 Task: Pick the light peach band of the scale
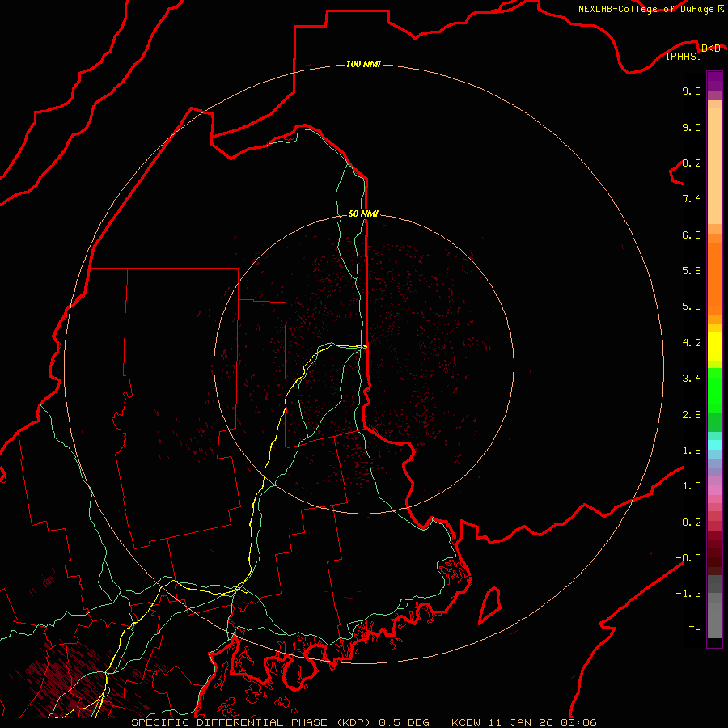pyautogui.click(x=714, y=166)
